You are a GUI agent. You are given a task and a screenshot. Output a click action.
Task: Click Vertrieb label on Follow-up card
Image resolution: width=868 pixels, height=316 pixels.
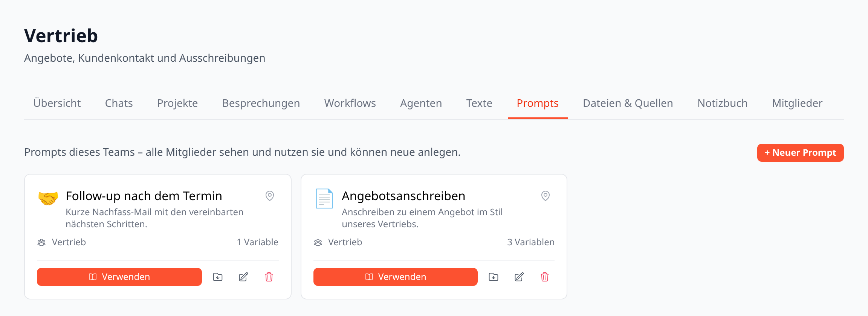69,242
